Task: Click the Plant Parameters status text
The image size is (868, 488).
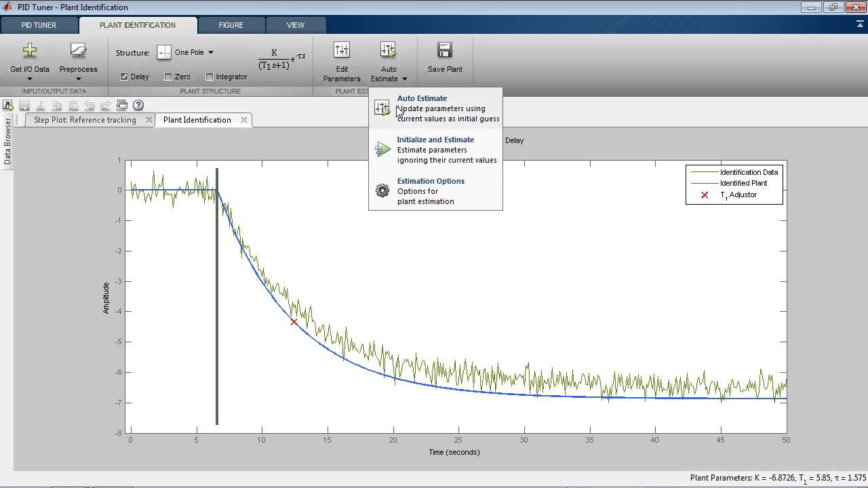Action: pos(778,479)
